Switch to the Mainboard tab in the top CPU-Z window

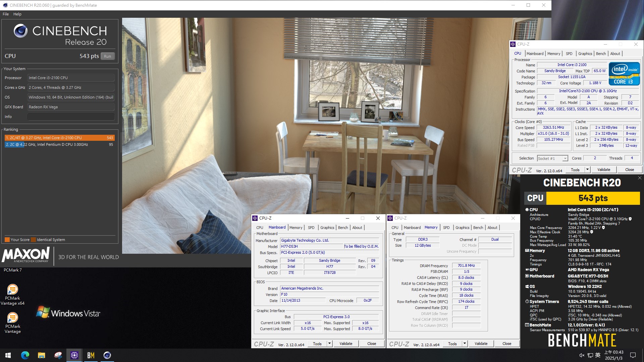point(535,54)
